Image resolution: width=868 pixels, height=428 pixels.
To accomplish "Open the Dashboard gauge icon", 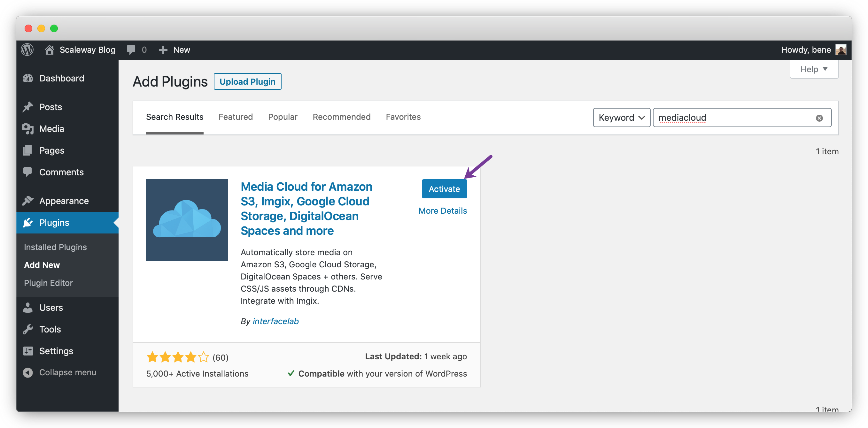I will (28, 78).
